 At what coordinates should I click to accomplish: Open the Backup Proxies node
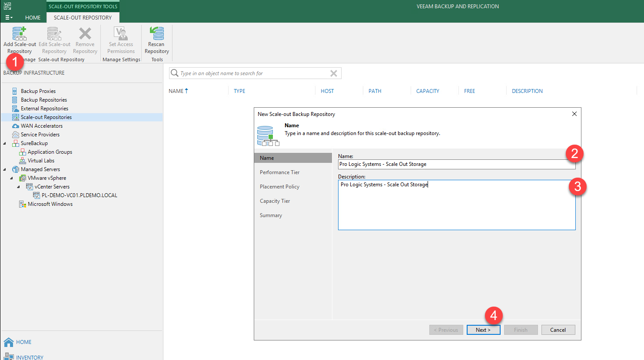pyautogui.click(x=38, y=91)
